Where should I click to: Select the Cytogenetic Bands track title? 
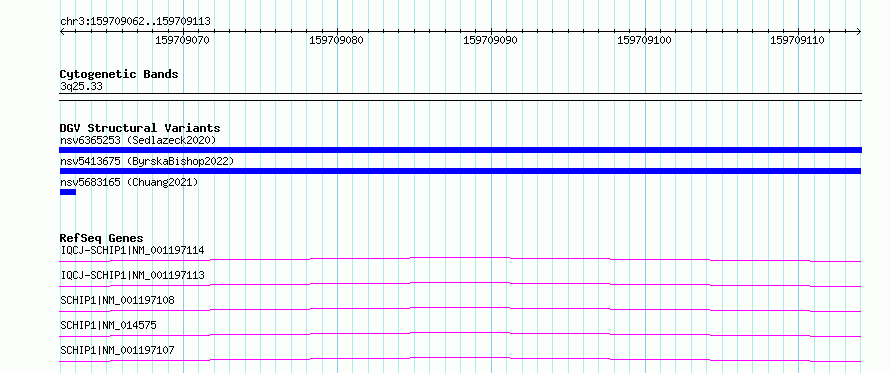(119, 74)
